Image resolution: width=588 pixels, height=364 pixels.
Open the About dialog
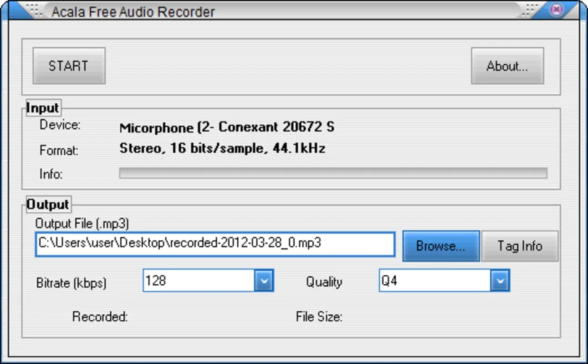tap(507, 66)
